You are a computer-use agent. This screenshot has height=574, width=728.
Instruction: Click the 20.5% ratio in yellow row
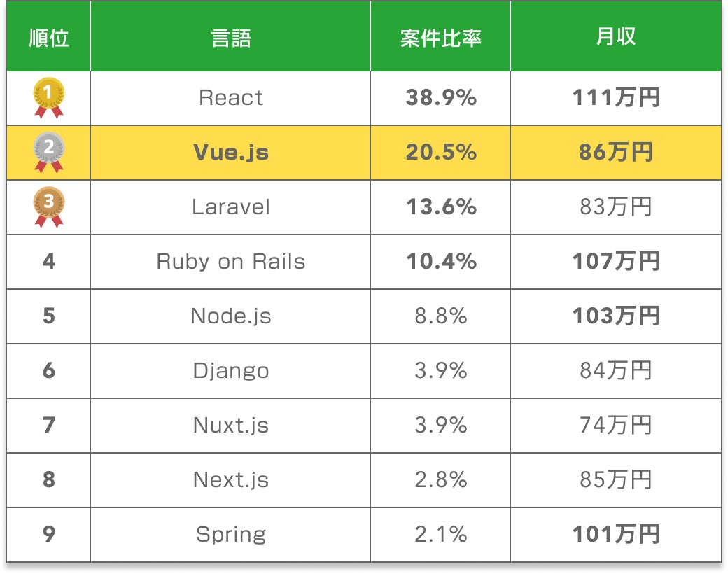tap(441, 153)
